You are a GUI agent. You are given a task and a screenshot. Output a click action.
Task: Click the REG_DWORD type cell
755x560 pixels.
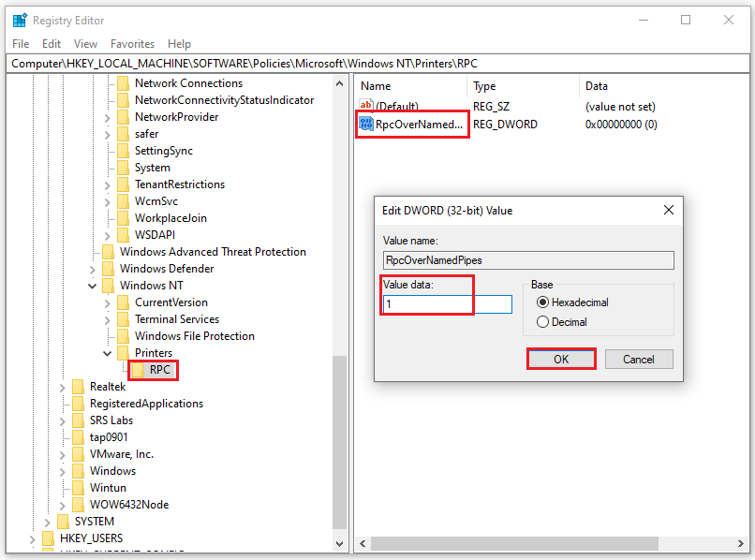[x=505, y=125]
